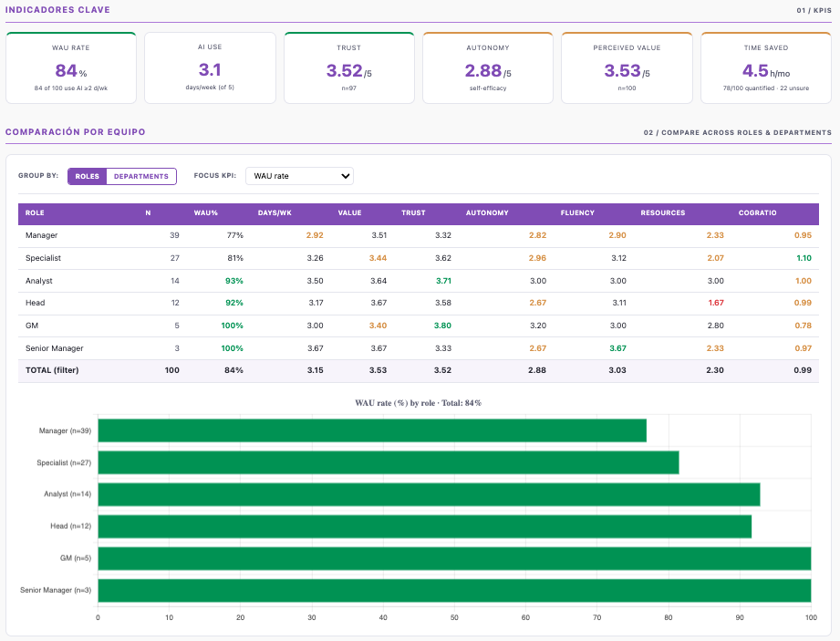Click Analyst trust score 3.71
This screenshot has height=641, width=840.
(x=443, y=281)
